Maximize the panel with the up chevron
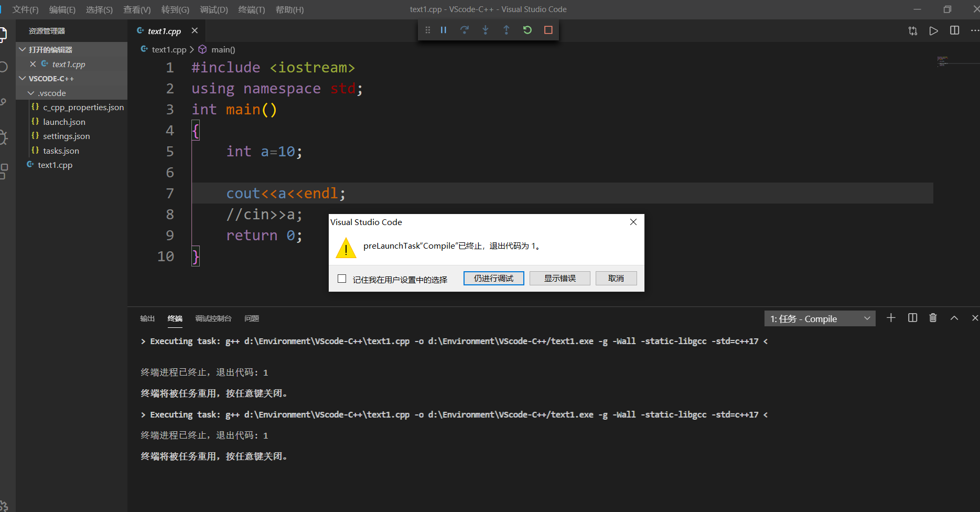Screen dimensions: 980x512 coord(954,318)
